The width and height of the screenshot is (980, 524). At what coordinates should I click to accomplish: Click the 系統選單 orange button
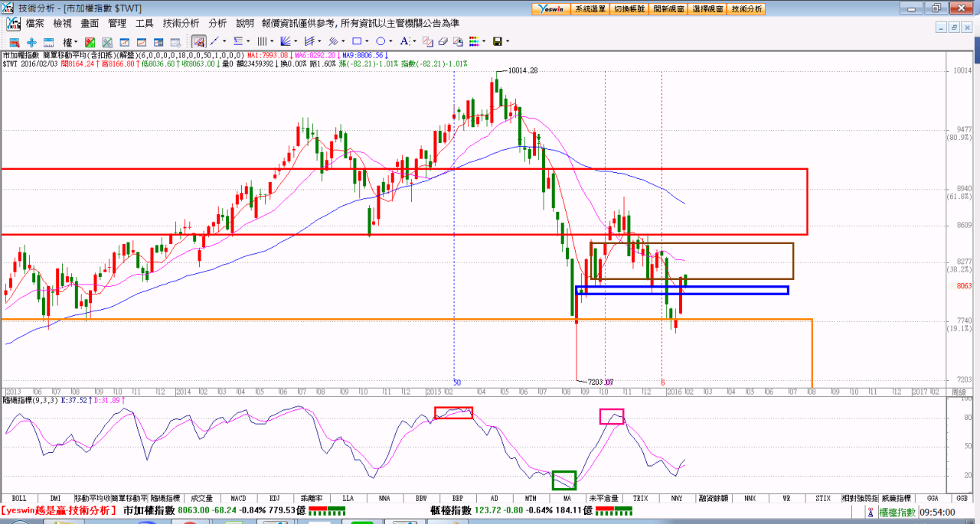point(590,8)
